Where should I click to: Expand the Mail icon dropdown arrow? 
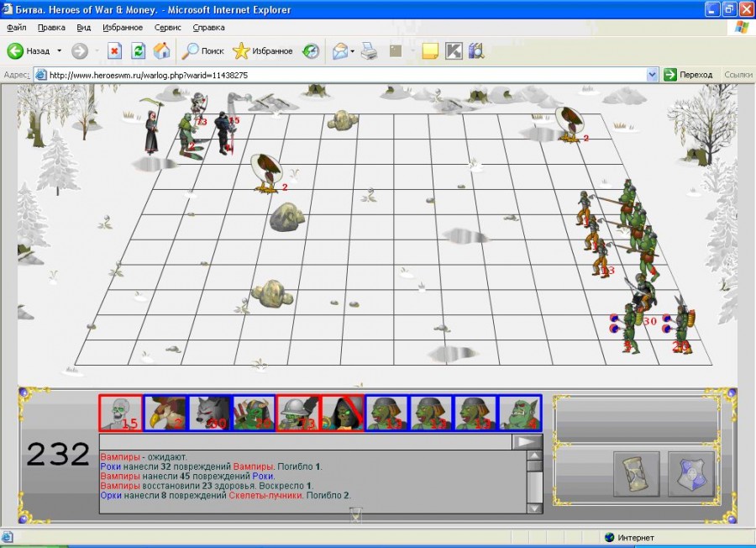[x=353, y=50]
